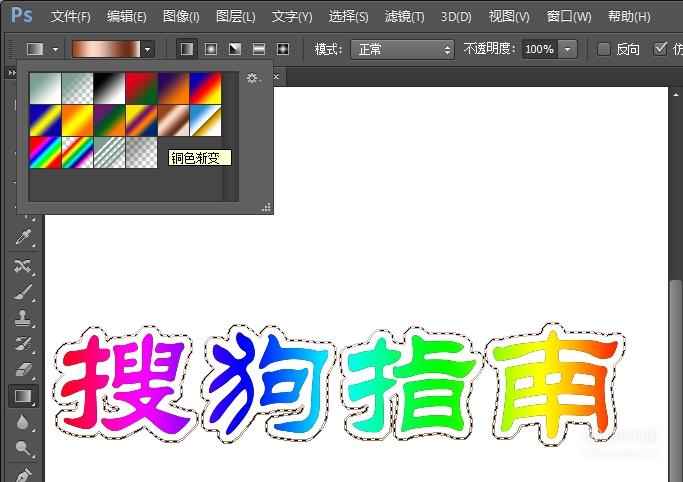Open the 文字(Y) menu
Image resolution: width=683 pixels, height=482 pixels.
point(292,17)
